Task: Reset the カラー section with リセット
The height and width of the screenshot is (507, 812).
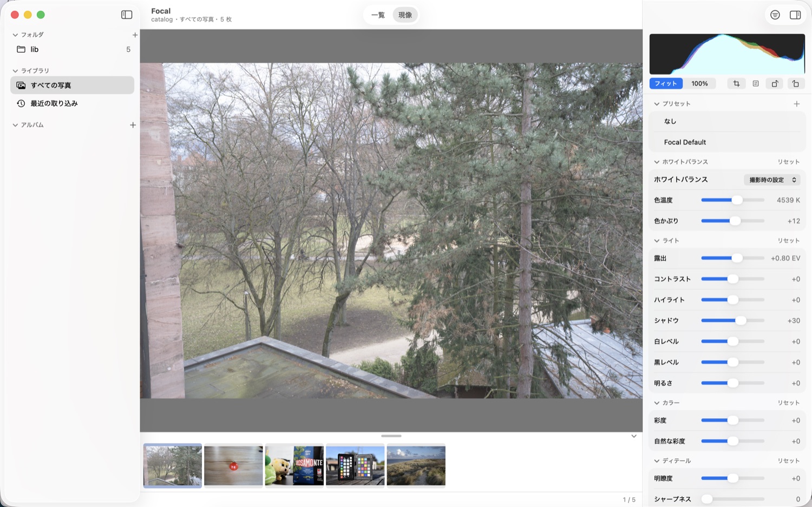Action: (789, 403)
